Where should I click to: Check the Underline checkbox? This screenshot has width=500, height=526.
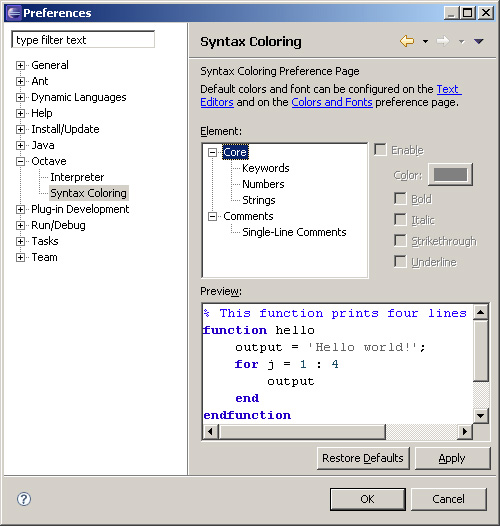click(x=400, y=262)
